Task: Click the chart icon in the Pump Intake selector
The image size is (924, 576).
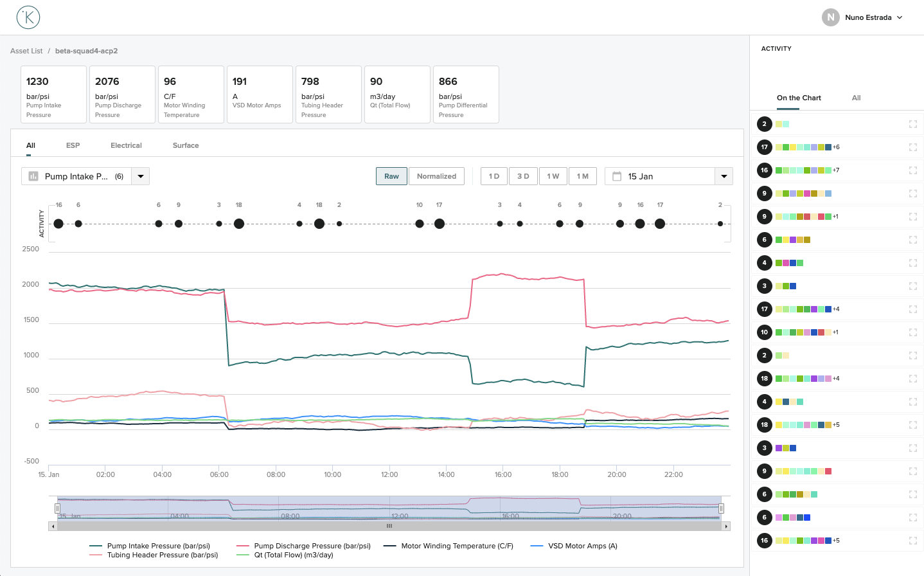Action: 33,175
